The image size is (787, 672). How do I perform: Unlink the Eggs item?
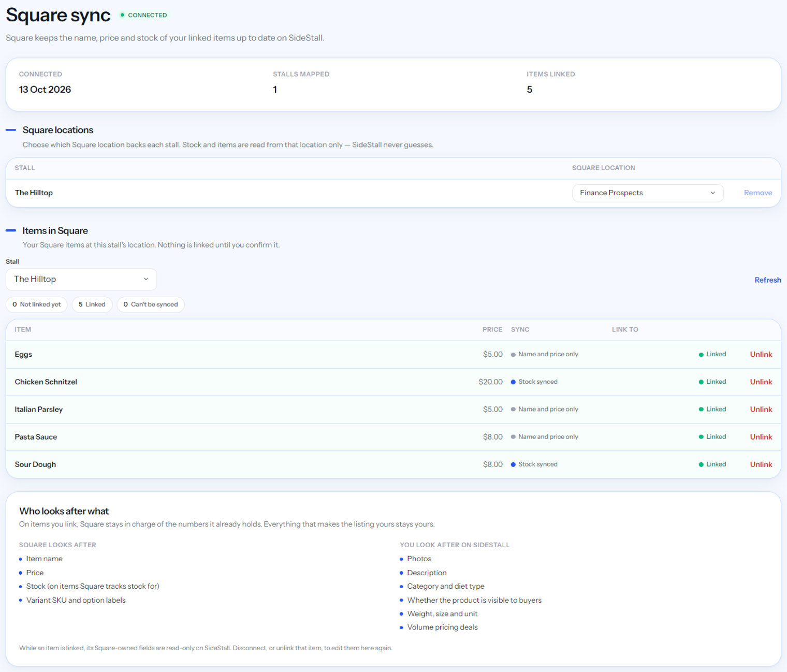tap(761, 355)
